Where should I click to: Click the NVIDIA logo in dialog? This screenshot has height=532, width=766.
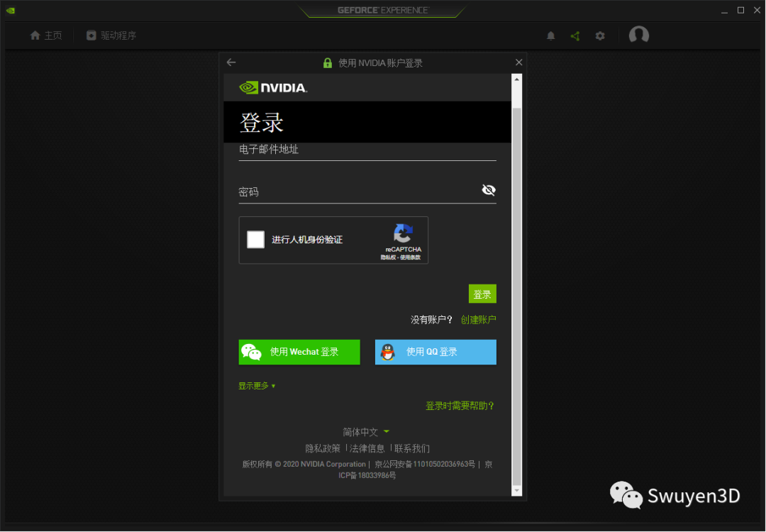[x=273, y=87]
